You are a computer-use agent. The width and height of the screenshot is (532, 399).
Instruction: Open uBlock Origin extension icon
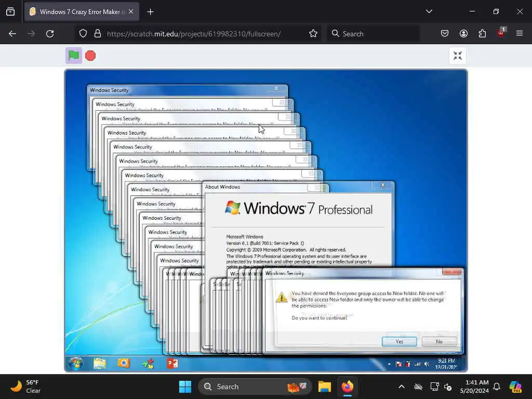click(x=501, y=33)
